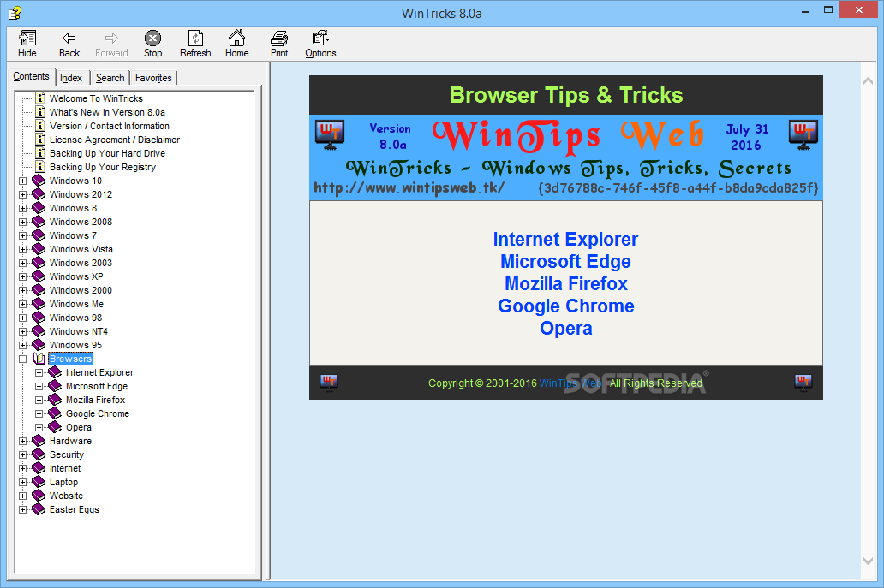Click the monitor logo right of July 31 2016

[x=803, y=135]
